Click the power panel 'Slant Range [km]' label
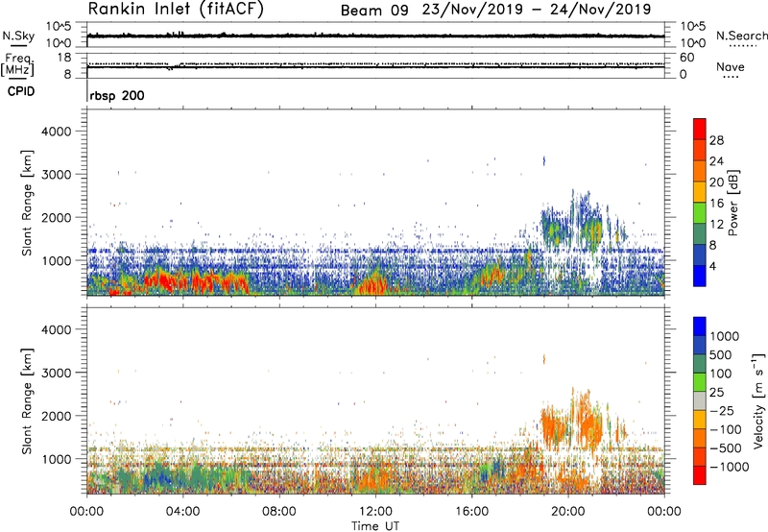 27,203
